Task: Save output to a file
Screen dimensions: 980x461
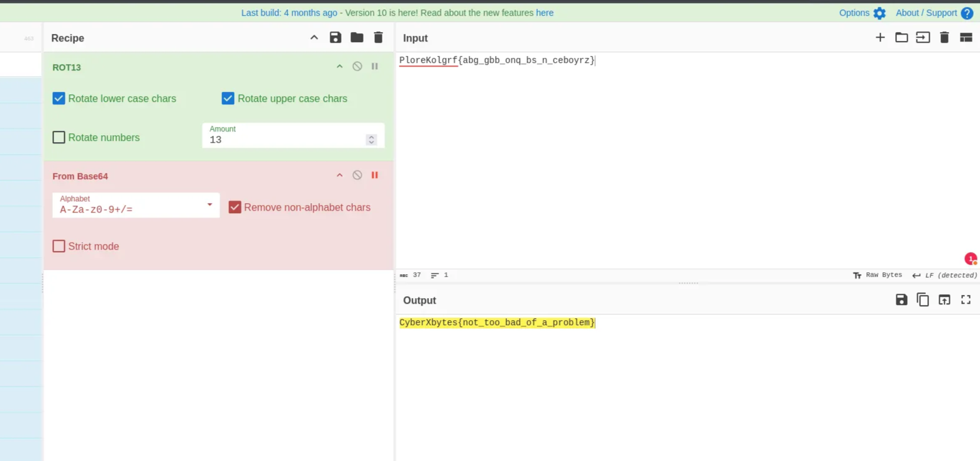Action: pyautogui.click(x=901, y=300)
